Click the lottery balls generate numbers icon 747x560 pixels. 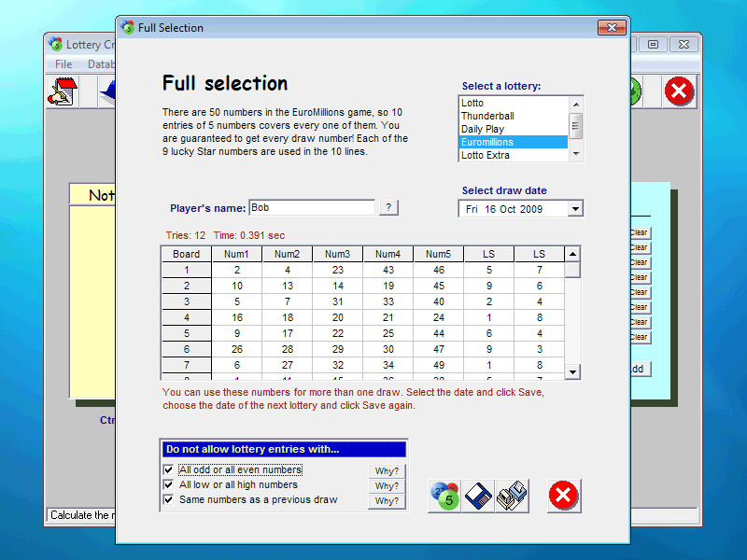coord(444,496)
